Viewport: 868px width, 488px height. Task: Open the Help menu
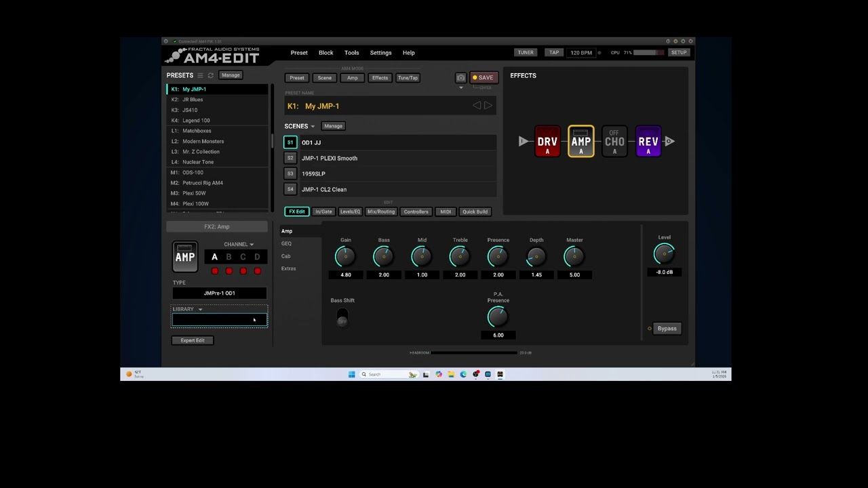pos(409,53)
